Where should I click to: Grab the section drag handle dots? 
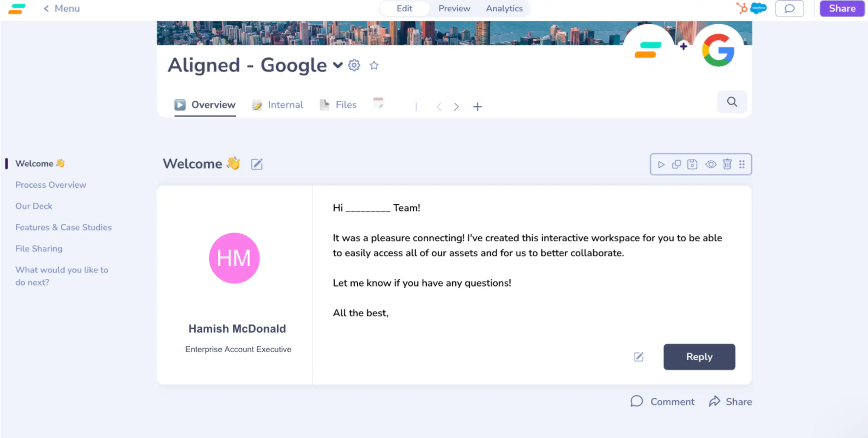742,164
